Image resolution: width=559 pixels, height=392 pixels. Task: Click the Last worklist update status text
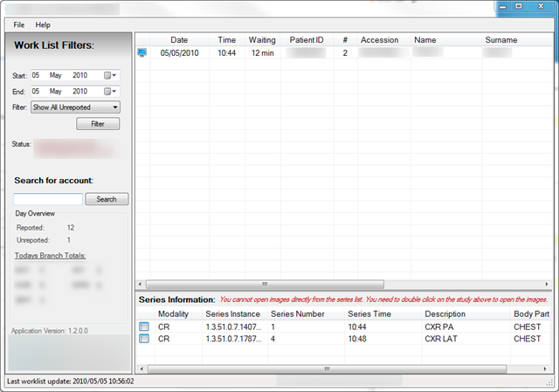71,382
